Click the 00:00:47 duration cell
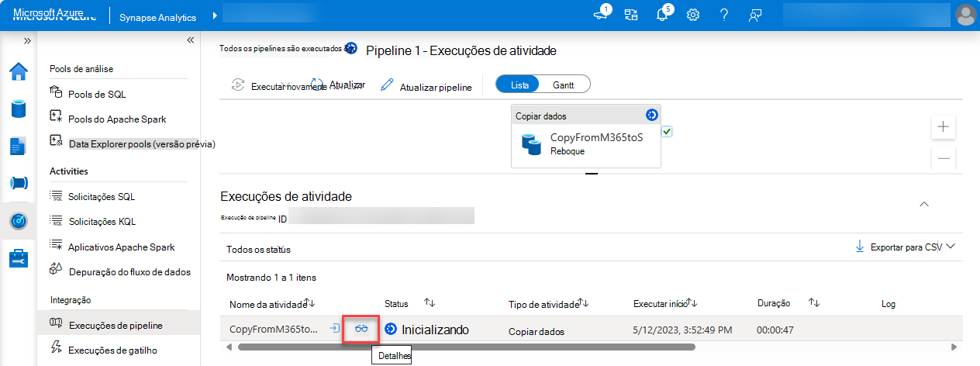The height and width of the screenshot is (366, 980). tap(777, 330)
